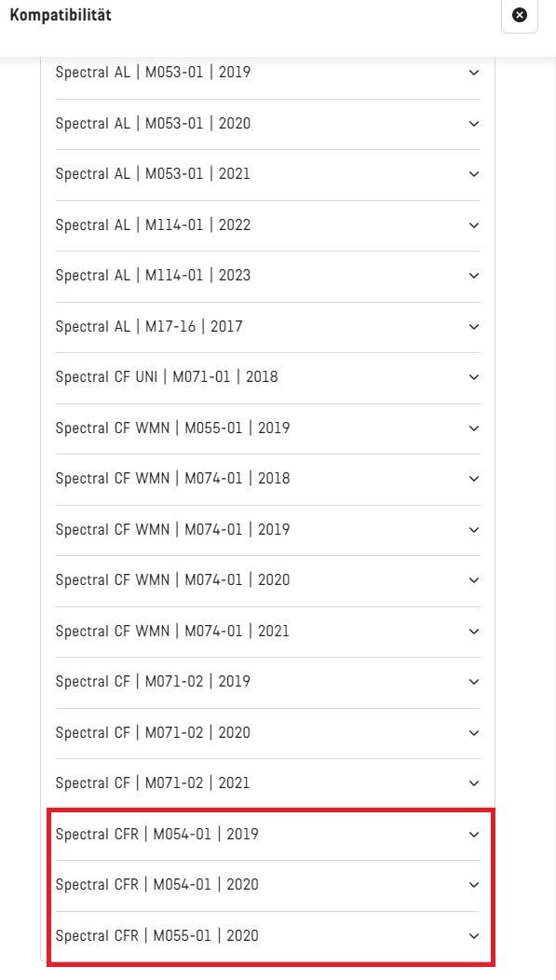This screenshot has width=556, height=980.
Task: Expand Spectral CF WMN M074-01 2020 chevron
Action: point(474,580)
